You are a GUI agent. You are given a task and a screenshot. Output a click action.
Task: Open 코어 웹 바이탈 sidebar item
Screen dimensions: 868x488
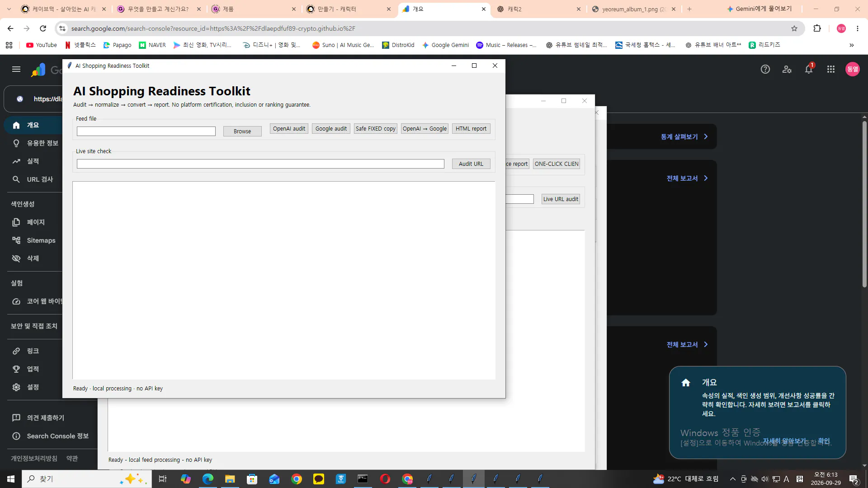(x=34, y=301)
